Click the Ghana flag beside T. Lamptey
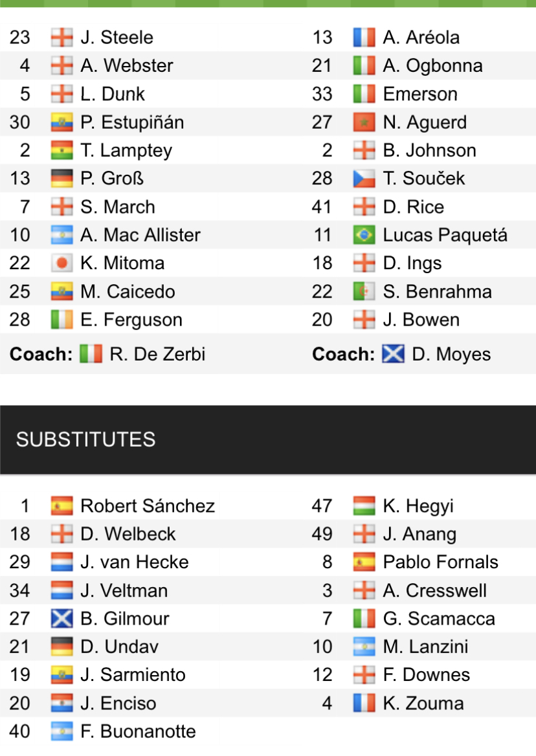 coord(61,151)
